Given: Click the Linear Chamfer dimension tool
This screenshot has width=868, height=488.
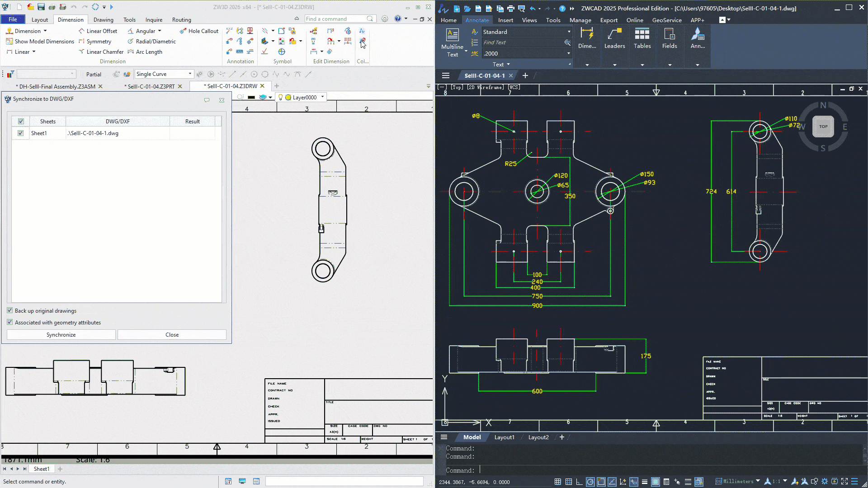Looking at the screenshot, I should [x=101, y=52].
